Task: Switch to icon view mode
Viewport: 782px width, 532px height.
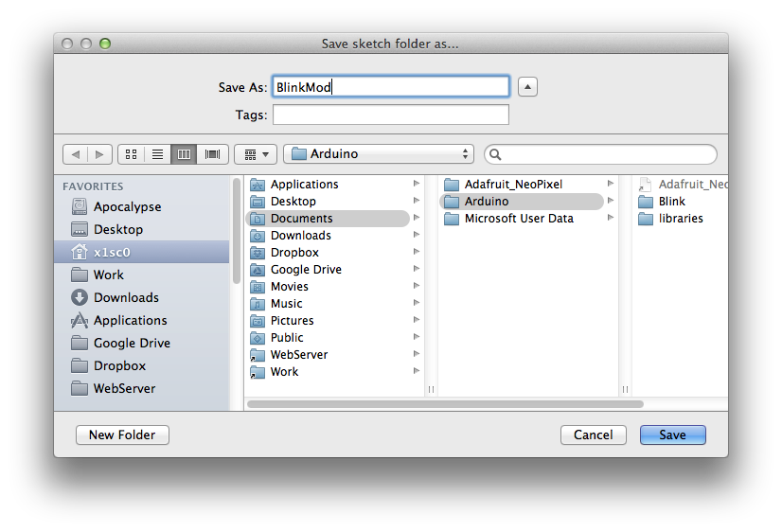Action: (x=132, y=153)
